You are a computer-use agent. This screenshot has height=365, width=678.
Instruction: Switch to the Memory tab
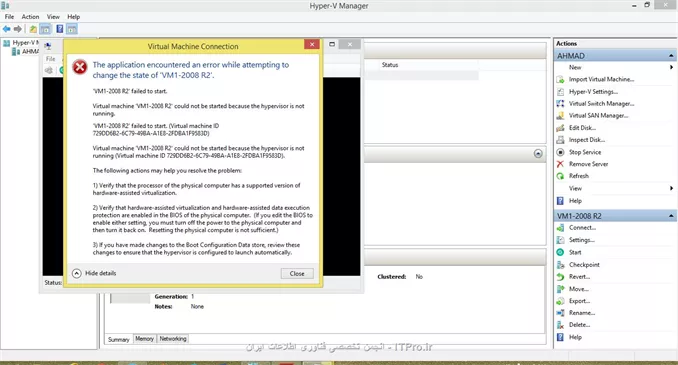click(144, 339)
